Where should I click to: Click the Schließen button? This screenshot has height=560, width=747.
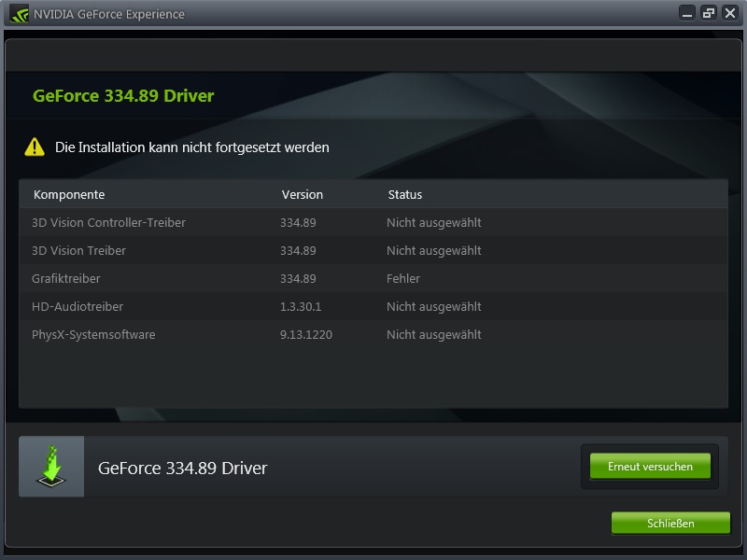(670, 523)
